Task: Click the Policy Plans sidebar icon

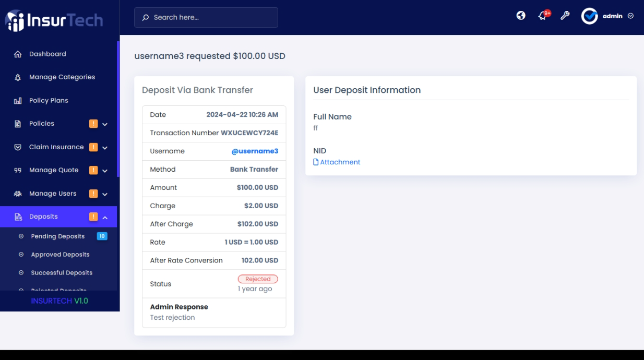Action: 18,101
